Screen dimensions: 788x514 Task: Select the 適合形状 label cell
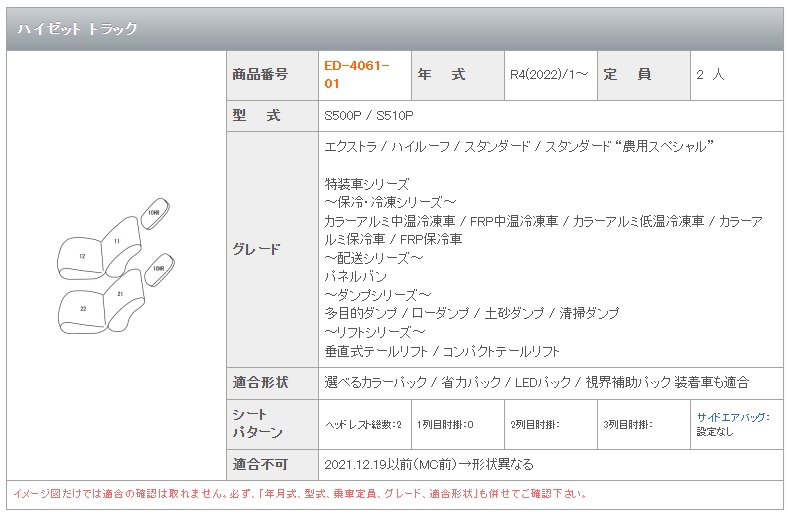point(272,383)
